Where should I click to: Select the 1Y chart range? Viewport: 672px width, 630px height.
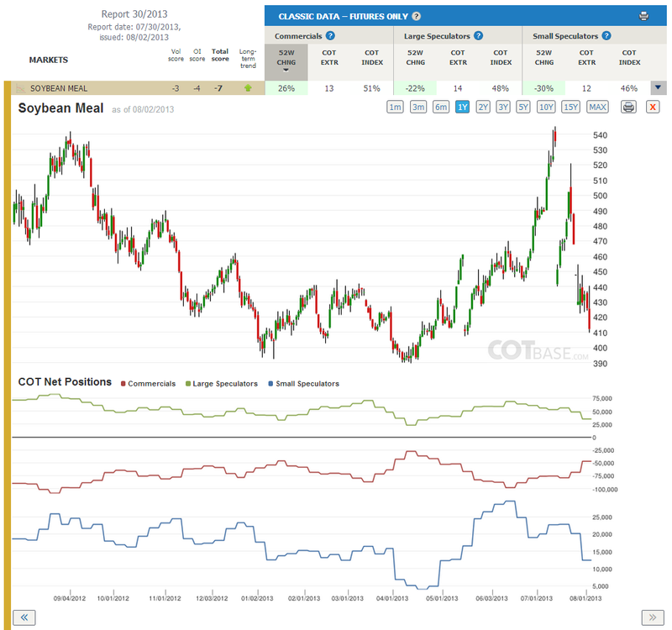tap(463, 107)
